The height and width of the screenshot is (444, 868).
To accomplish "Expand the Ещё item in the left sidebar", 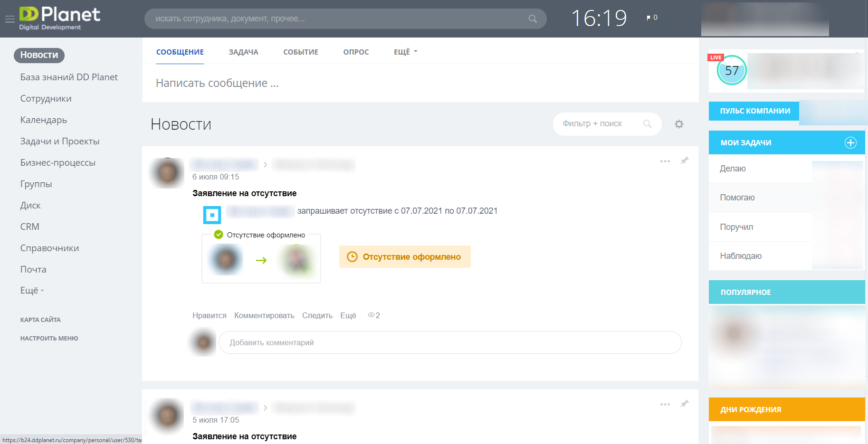I will (32, 290).
